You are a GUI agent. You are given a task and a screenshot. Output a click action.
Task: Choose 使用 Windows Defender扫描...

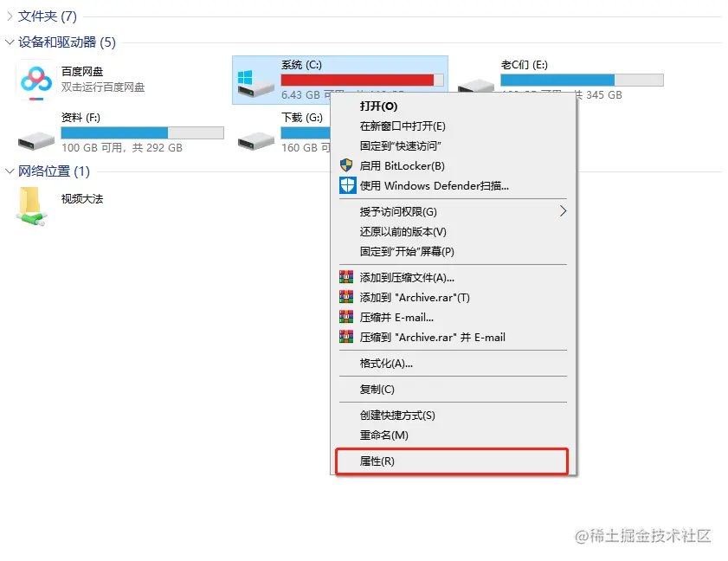point(453,186)
